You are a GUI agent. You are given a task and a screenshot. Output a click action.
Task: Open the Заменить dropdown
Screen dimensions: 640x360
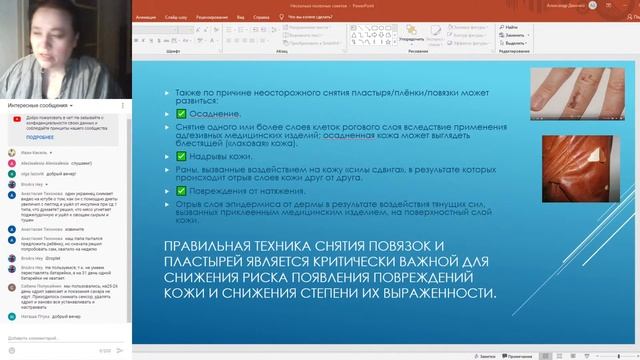tap(514, 35)
